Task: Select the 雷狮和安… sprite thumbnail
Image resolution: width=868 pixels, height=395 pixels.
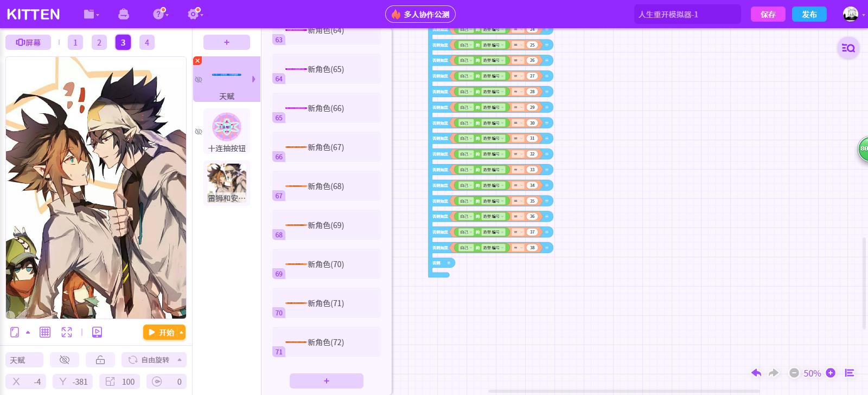Action: (x=227, y=183)
